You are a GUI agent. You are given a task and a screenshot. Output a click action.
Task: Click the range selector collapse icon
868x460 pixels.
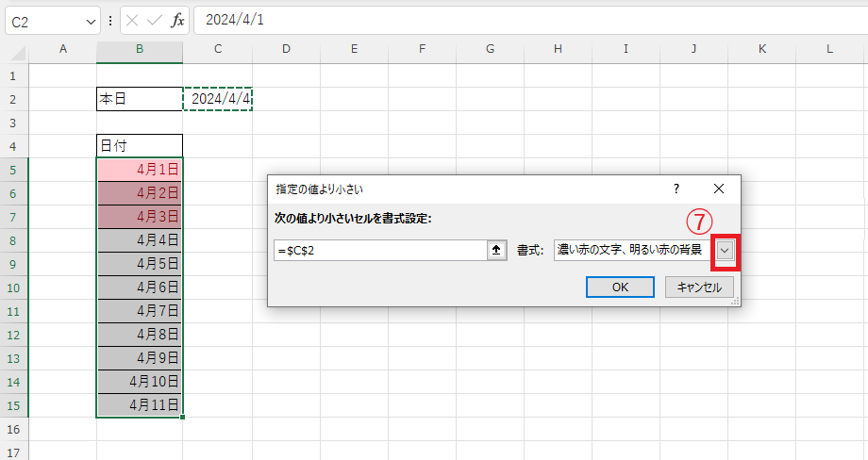point(496,251)
